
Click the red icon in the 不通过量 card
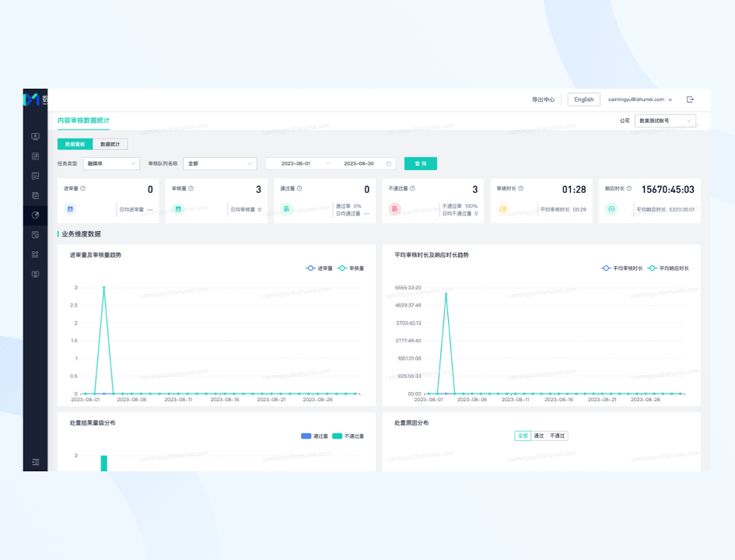(x=394, y=209)
